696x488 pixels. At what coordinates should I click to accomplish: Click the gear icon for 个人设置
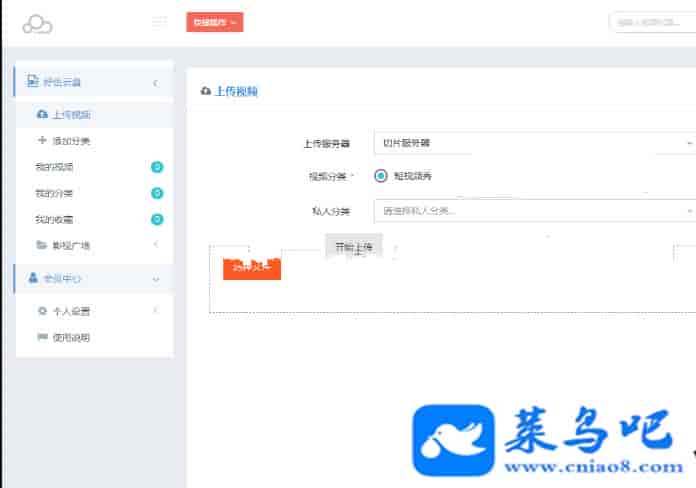pos(42,311)
